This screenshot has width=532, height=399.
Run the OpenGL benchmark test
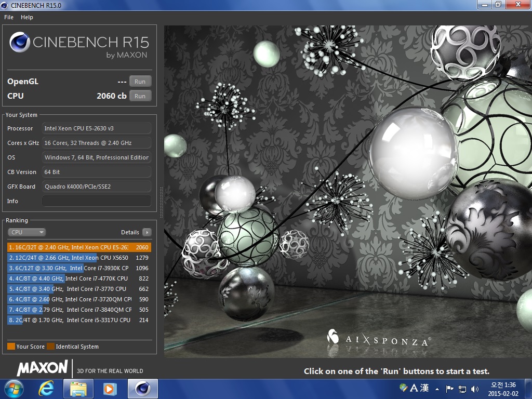coord(140,82)
